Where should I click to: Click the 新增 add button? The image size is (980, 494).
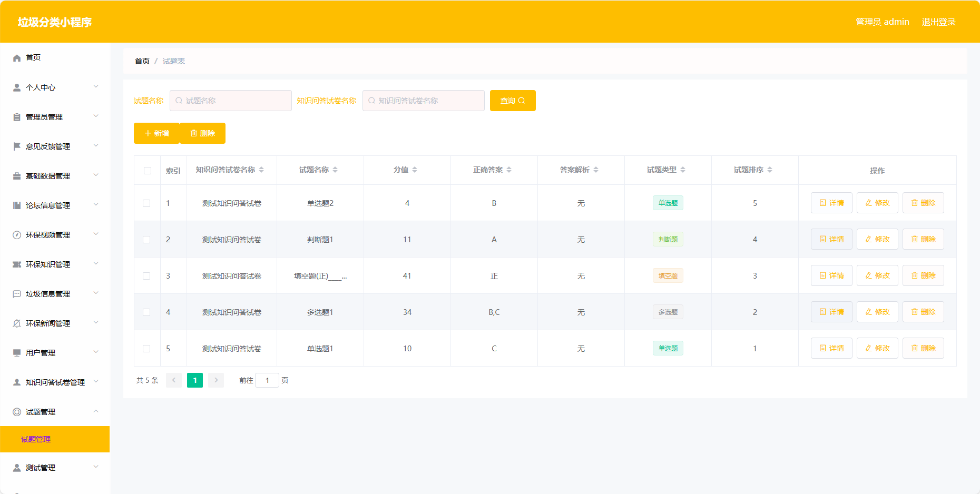(156, 133)
